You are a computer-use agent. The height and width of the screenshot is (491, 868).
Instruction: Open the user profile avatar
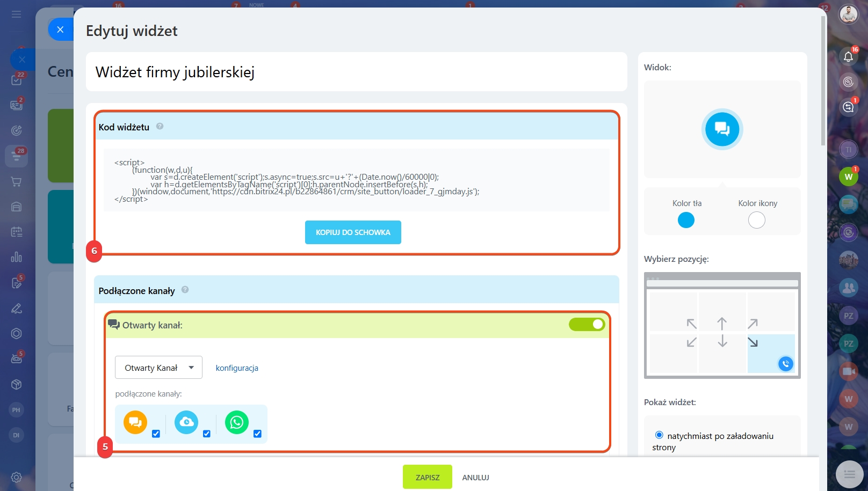[849, 14]
